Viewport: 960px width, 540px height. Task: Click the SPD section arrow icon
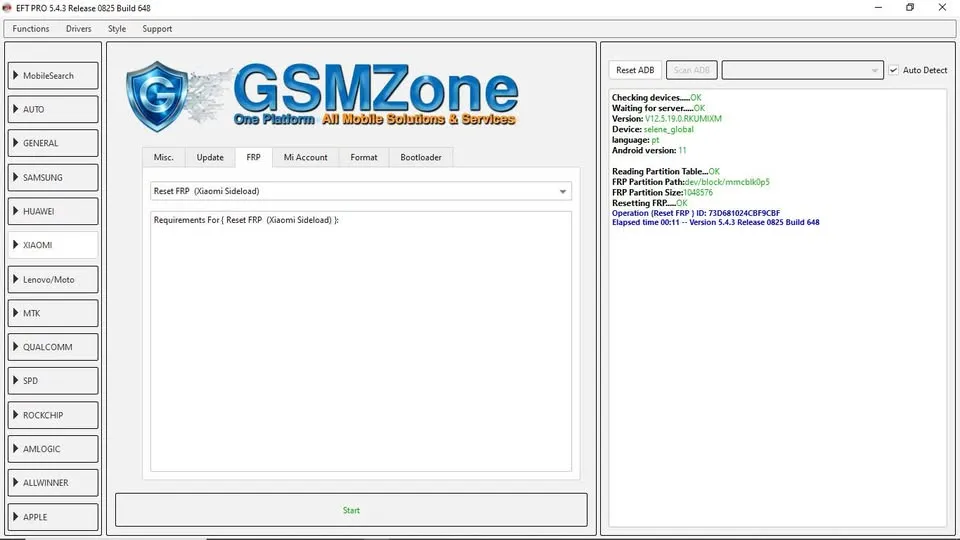coord(16,382)
